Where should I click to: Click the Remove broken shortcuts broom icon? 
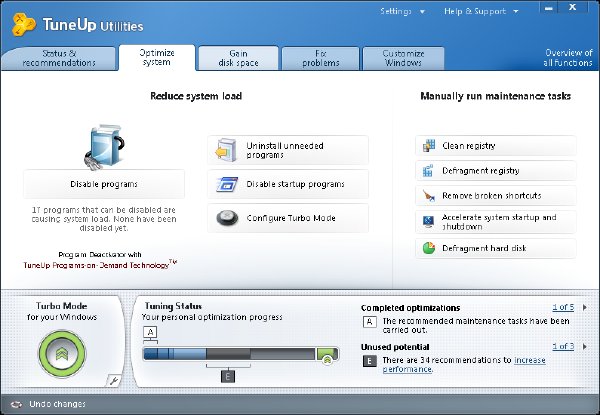429,195
